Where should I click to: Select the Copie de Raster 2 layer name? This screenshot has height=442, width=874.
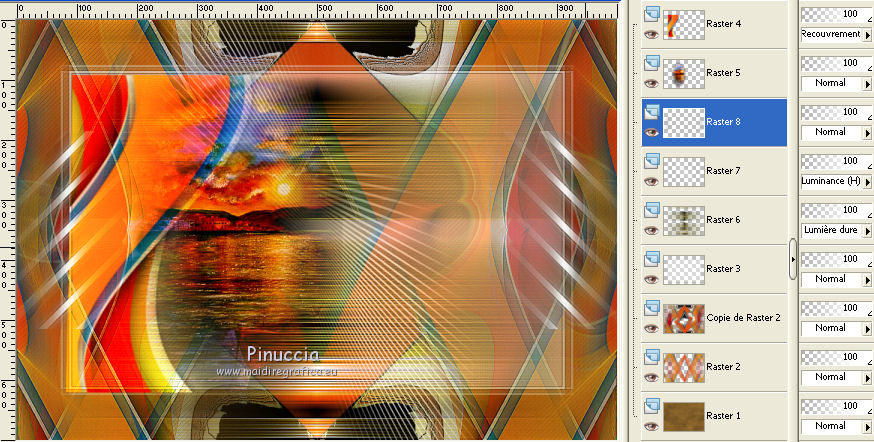743,318
